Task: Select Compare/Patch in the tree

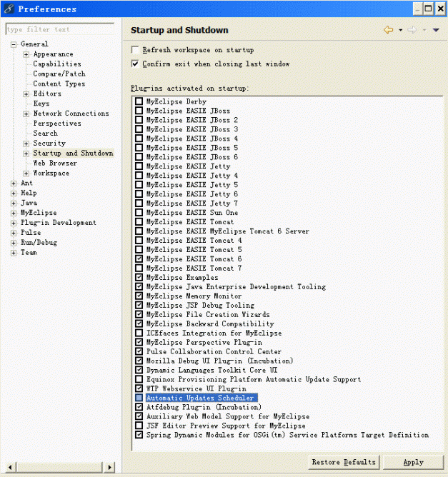Action: tap(59, 74)
